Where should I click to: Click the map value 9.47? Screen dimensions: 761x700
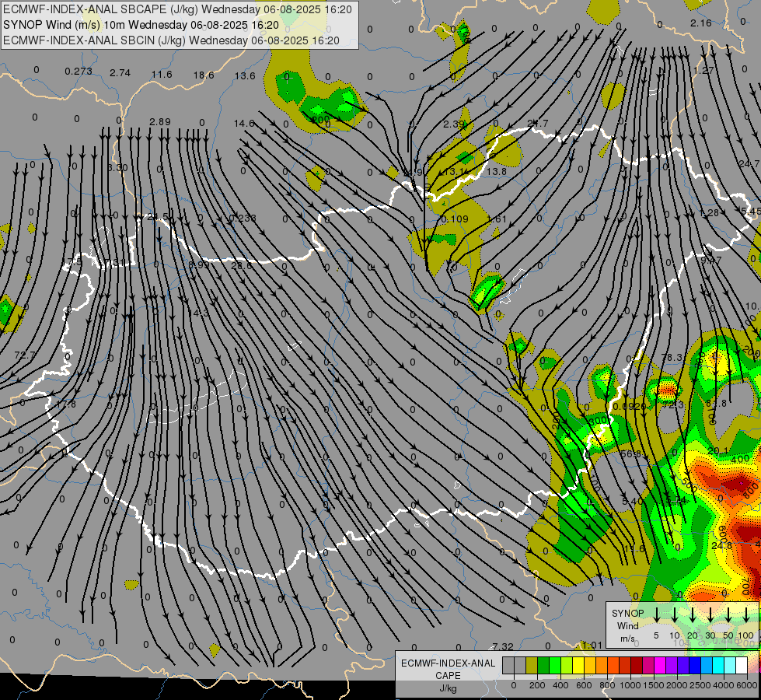tap(711, 260)
